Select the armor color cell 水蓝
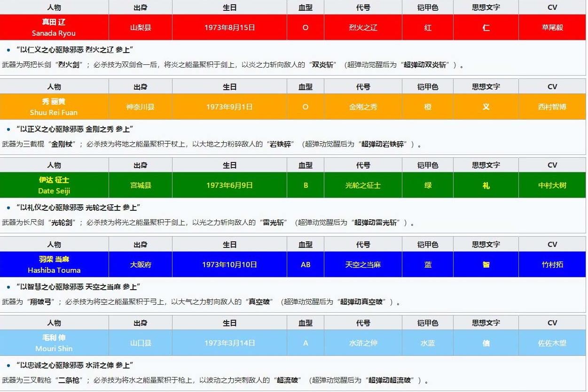 (x=428, y=343)
